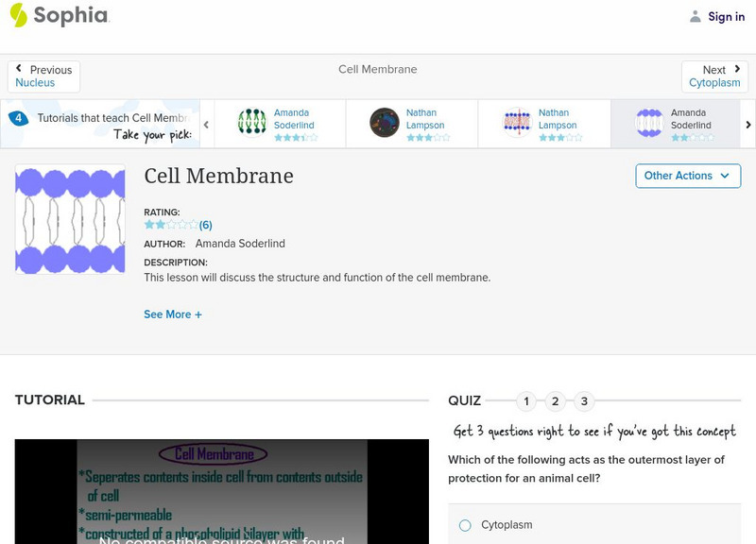Jump to quiz question 1
Viewport: 756px width, 544px height.
point(526,401)
